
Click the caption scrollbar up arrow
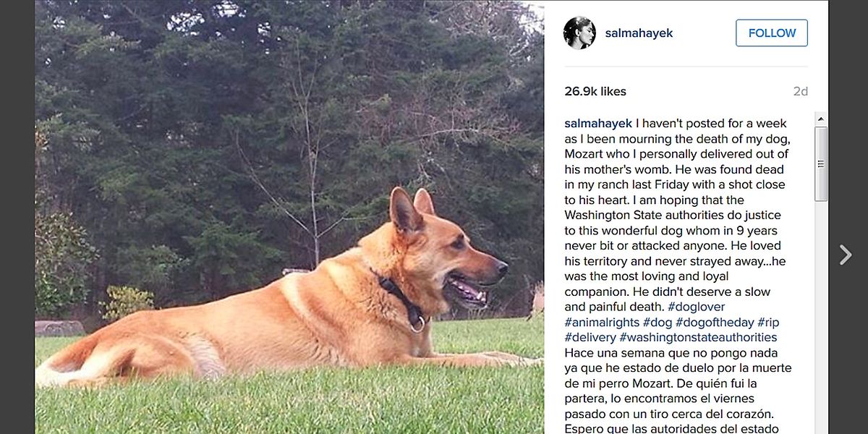821,119
